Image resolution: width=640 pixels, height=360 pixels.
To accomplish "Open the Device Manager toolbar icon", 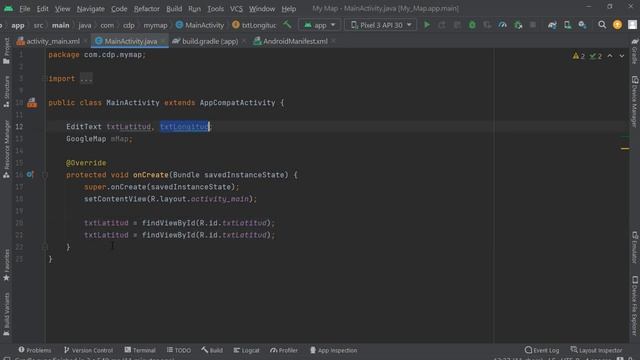I will point(567,25).
